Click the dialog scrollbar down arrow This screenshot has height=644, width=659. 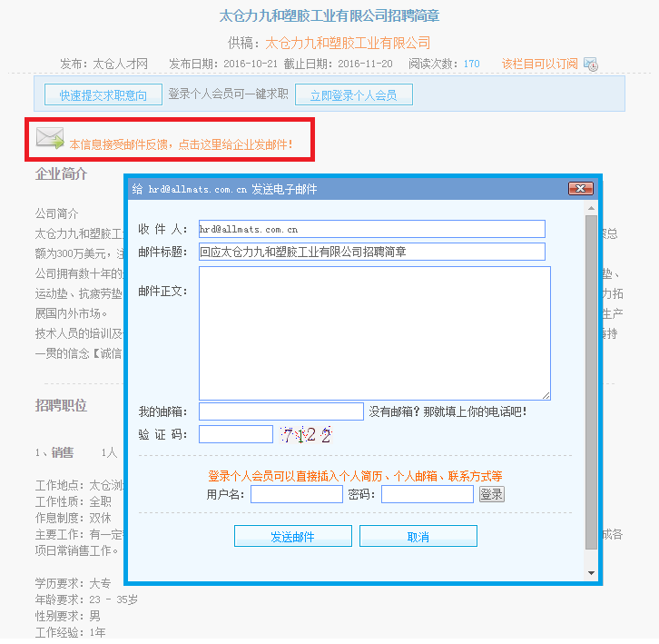[x=591, y=573]
